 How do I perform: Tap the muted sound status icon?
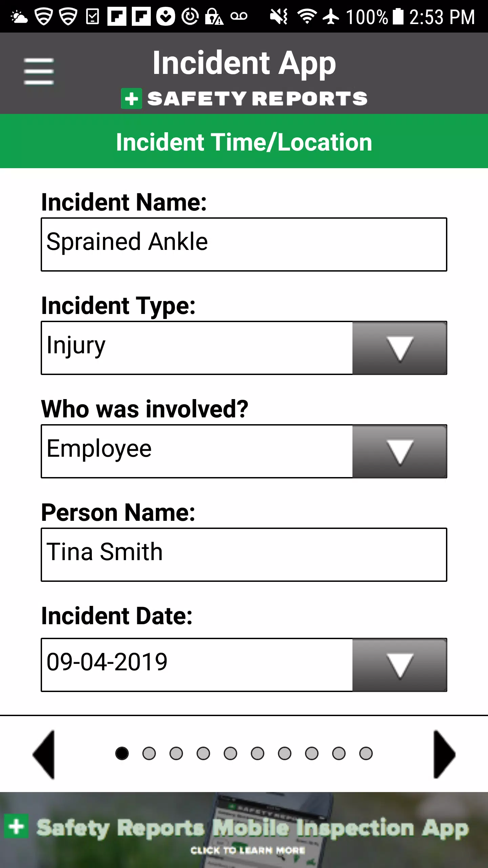pyautogui.click(x=279, y=16)
